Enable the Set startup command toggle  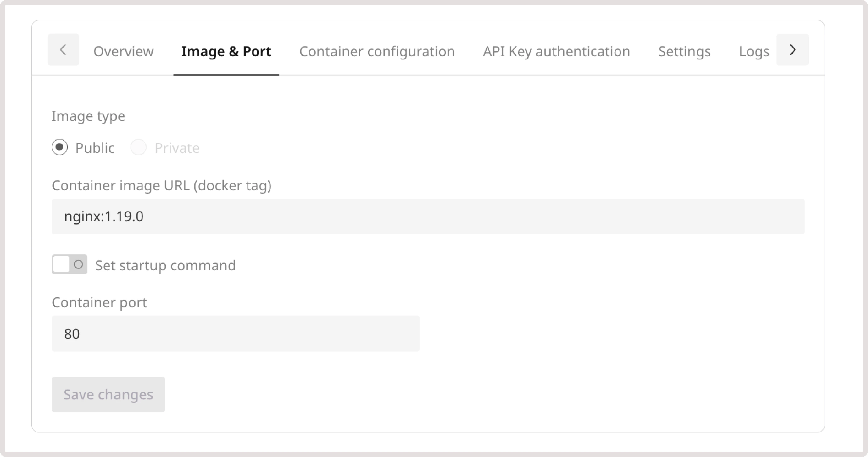click(69, 264)
